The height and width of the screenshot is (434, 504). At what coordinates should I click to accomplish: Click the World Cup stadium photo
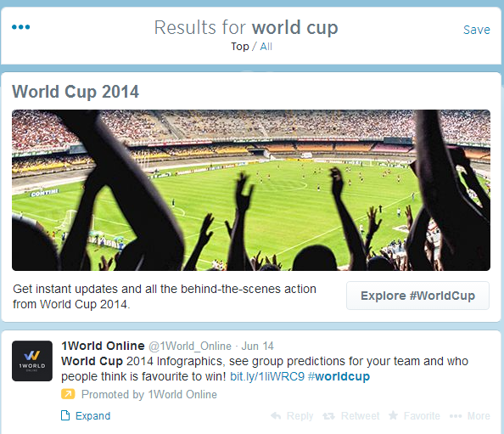pos(251,190)
